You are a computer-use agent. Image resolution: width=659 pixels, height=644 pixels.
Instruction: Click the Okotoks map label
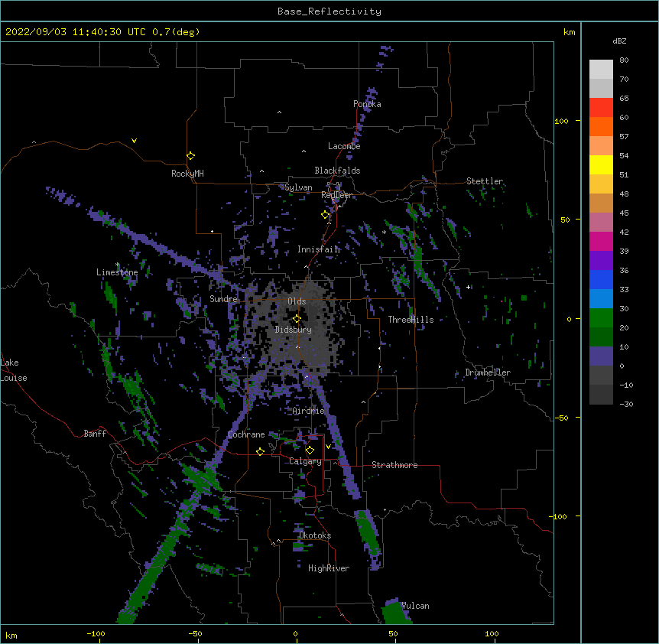[315, 535]
